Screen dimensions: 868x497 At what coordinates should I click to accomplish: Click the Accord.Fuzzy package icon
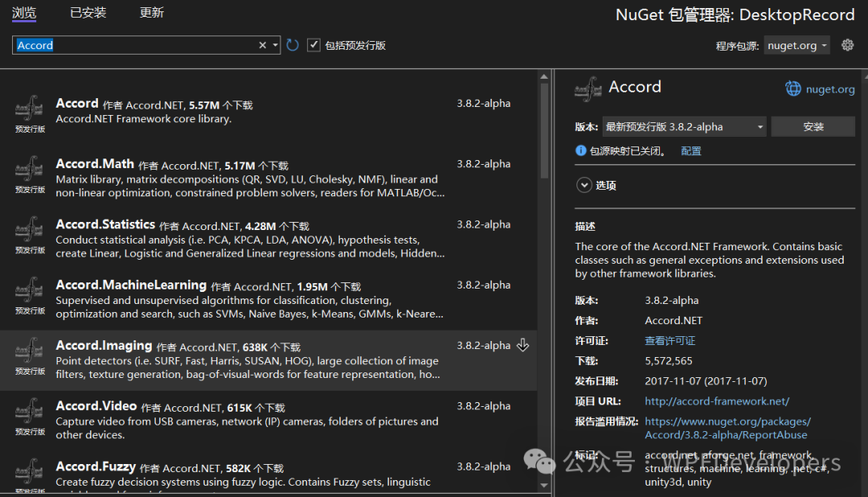[30, 471]
